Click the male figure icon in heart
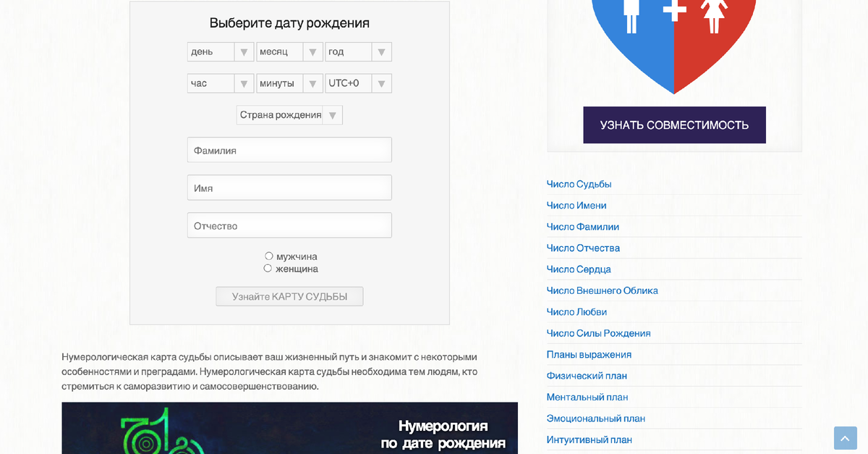Viewport: 868px width, 454px height. 631,16
